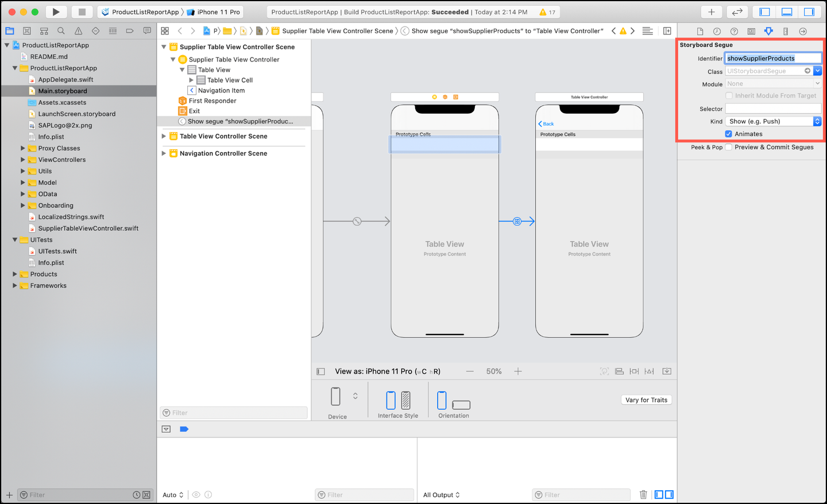This screenshot has height=504, width=827.
Task: Open the Find navigator magnifier
Action: (x=61, y=31)
